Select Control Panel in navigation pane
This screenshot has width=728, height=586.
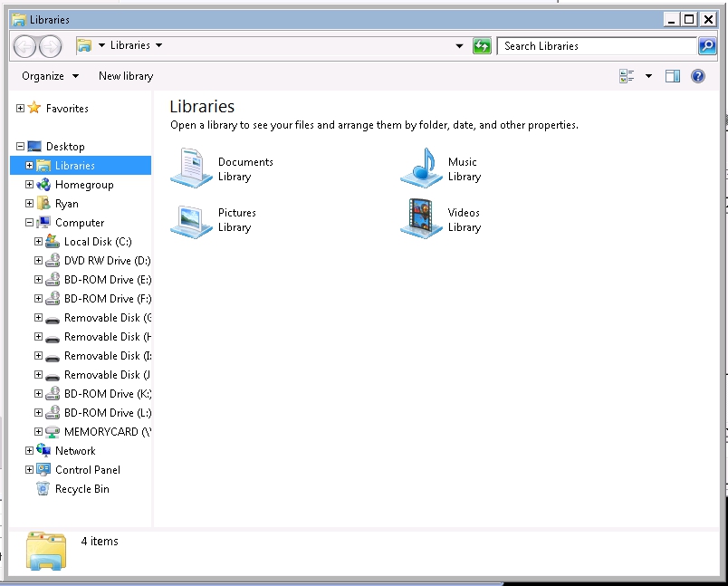pyautogui.click(x=87, y=470)
